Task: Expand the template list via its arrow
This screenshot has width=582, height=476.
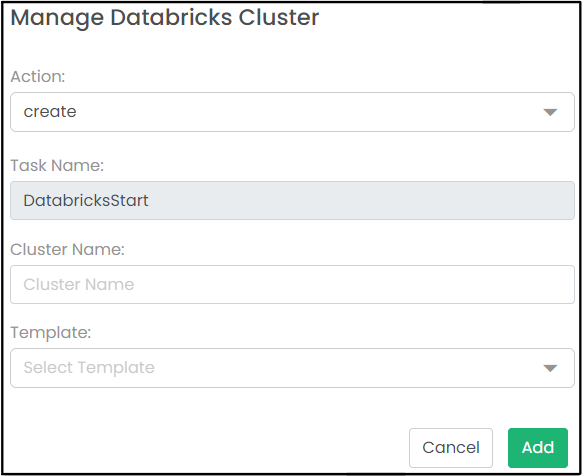Action: (x=550, y=368)
